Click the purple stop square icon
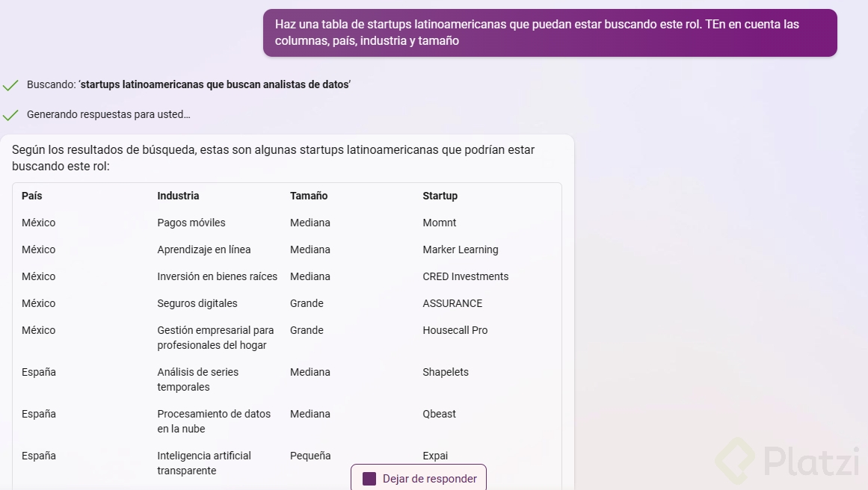This screenshot has width=868, height=490. point(369,479)
